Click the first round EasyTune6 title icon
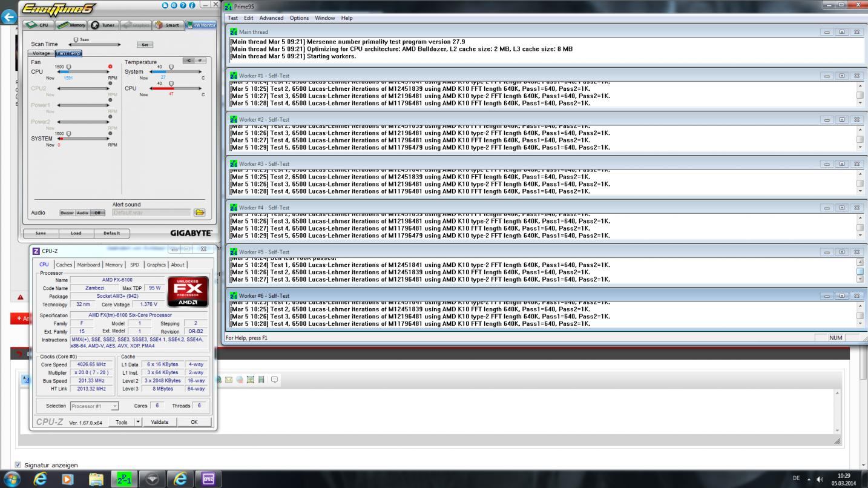Viewport: 868px width, 488px height. pos(166,5)
